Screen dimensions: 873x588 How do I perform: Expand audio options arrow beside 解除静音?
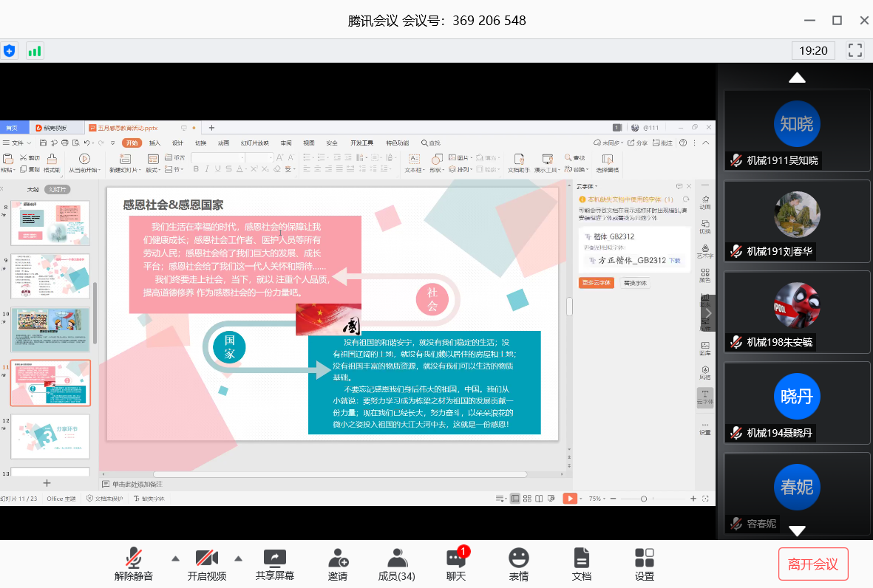coord(175,558)
